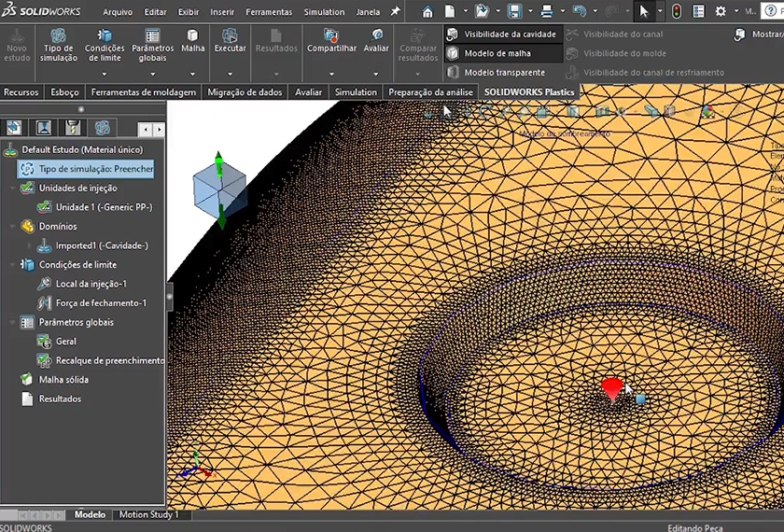This screenshot has width=784, height=532.
Task: Click the left panel tab scroll-right arrow
Action: 159,130
